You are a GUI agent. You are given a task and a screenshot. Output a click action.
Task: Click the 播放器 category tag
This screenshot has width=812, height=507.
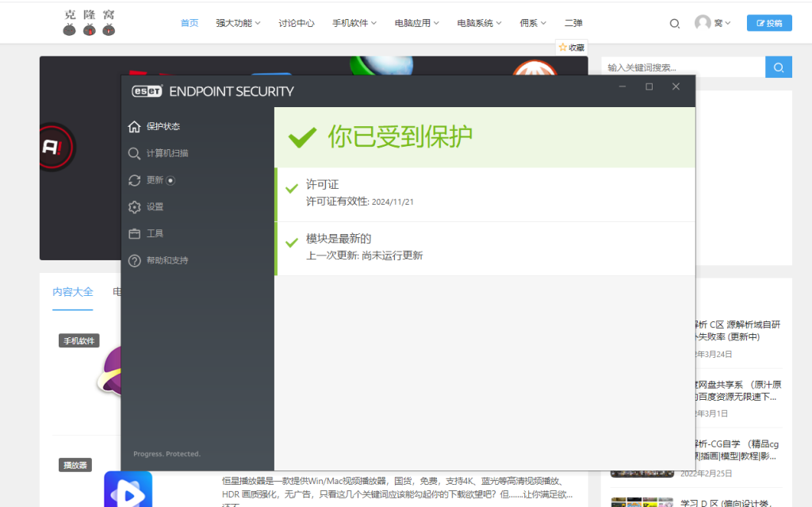click(75, 465)
